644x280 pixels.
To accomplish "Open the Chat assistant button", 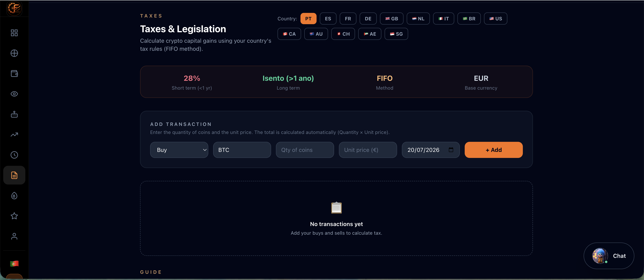I will coord(609,256).
